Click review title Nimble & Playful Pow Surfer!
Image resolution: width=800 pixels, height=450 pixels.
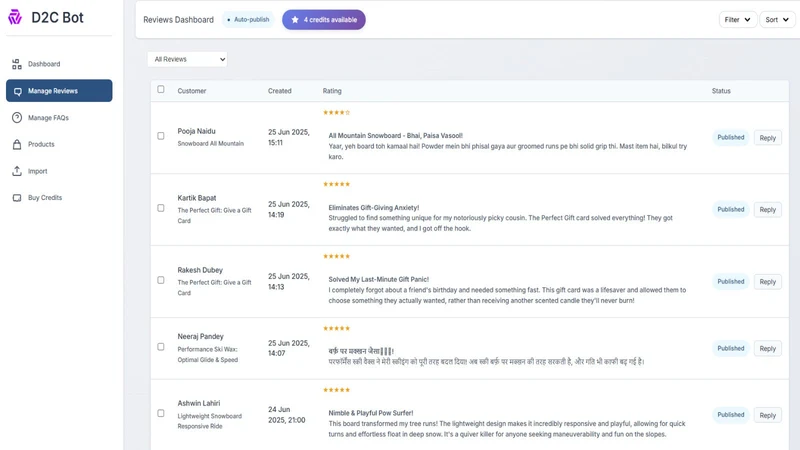coord(371,413)
